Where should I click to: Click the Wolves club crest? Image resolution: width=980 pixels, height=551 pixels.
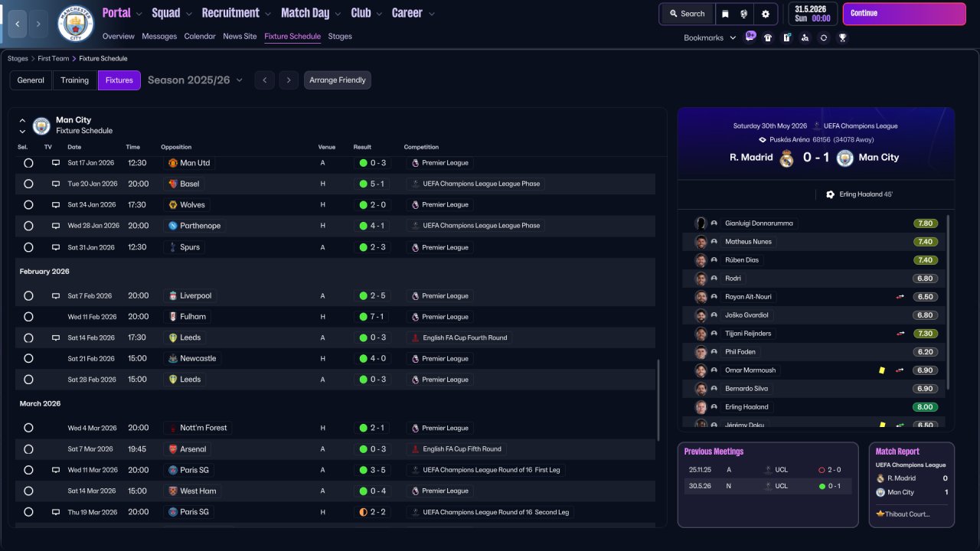point(173,205)
